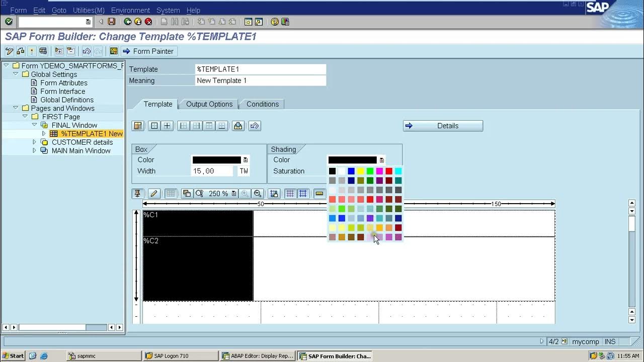The height and width of the screenshot is (362, 644).
Task: Click the Form Painter button
Action: 148,51
